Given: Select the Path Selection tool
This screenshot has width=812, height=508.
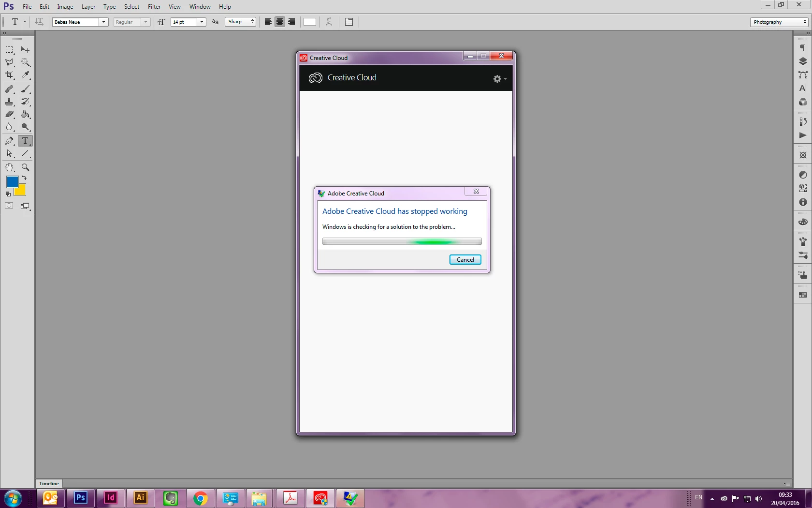Looking at the screenshot, I should pyautogui.click(x=9, y=153).
